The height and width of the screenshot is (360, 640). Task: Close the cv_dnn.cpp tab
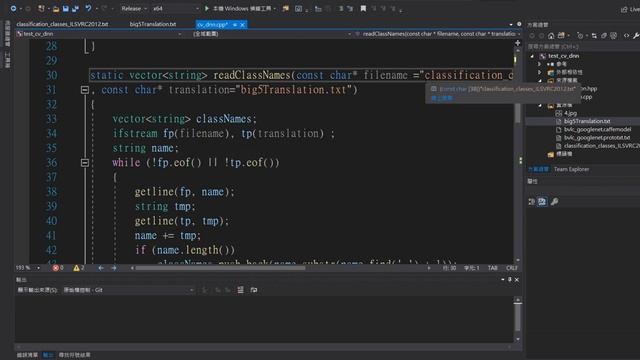[x=242, y=25]
